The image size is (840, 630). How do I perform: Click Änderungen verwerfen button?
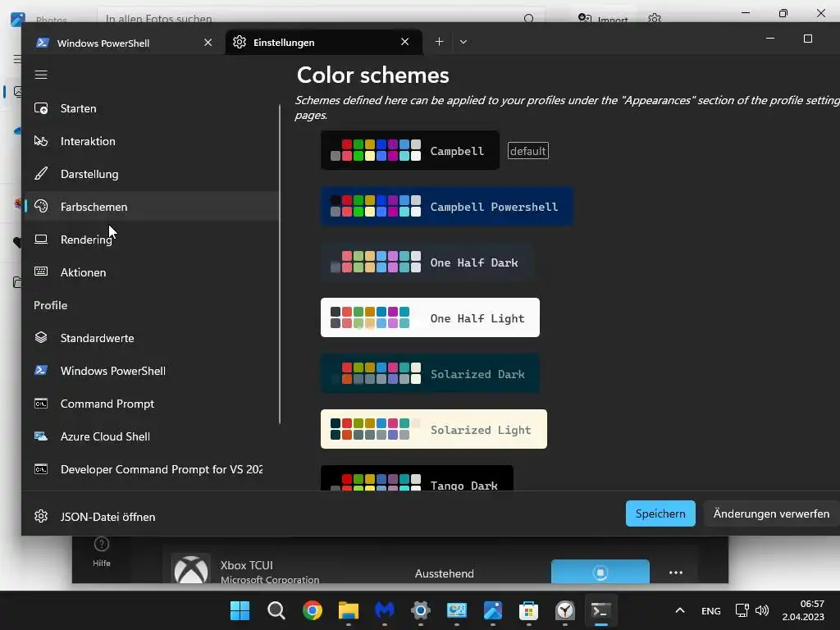(x=771, y=514)
